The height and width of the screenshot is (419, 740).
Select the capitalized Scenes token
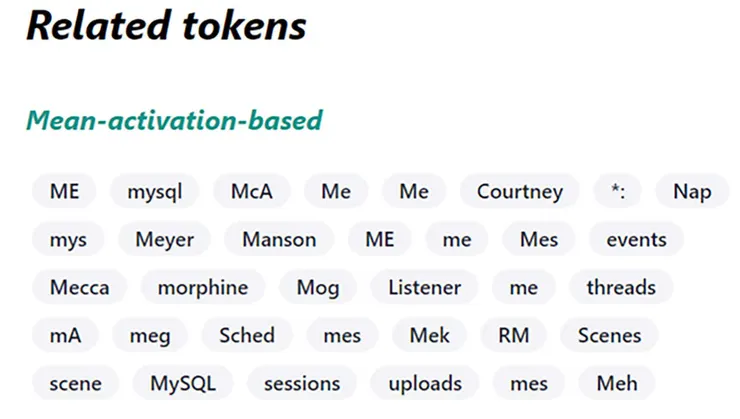[x=609, y=335]
